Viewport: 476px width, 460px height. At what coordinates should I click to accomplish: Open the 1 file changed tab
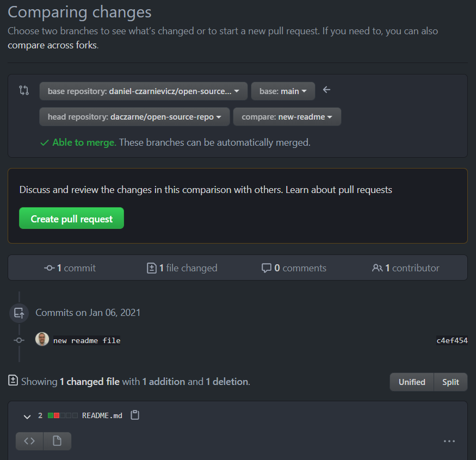point(182,268)
